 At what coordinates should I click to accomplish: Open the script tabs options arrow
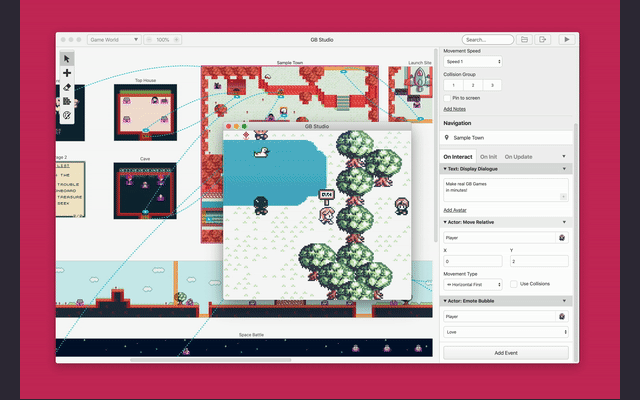pos(564,156)
